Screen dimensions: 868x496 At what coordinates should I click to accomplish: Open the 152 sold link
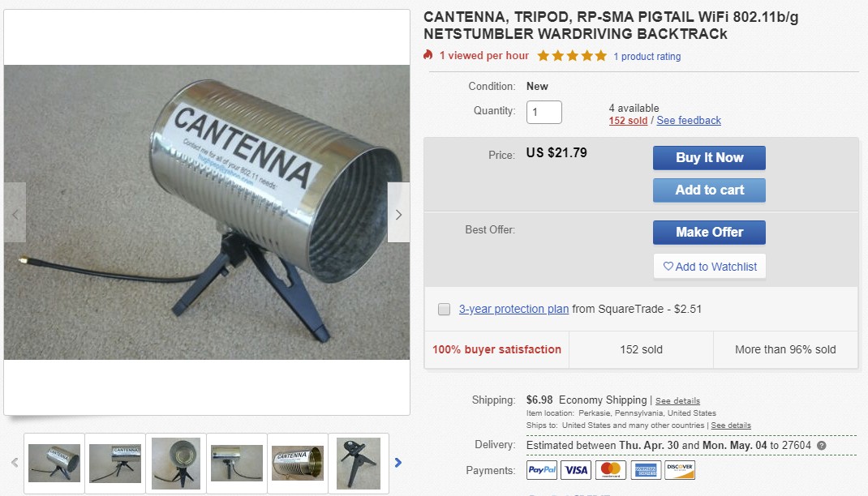[628, 121]
